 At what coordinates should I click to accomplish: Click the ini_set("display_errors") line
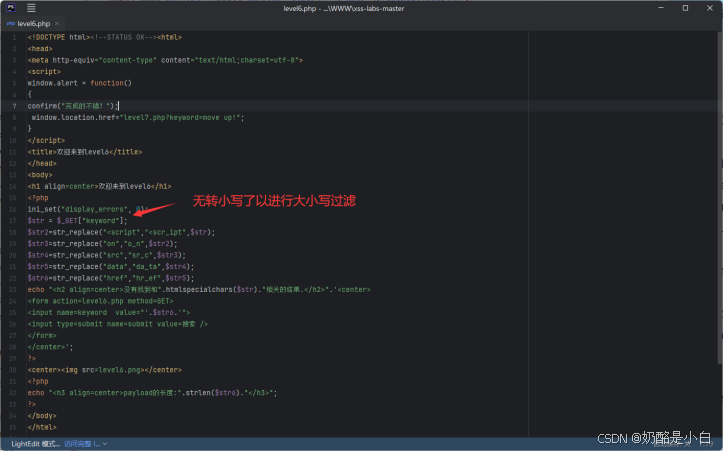click(x=88, y=209)
